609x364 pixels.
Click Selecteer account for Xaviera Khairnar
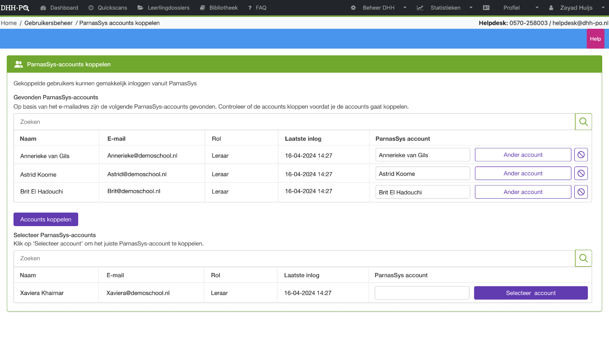(531, 293)
